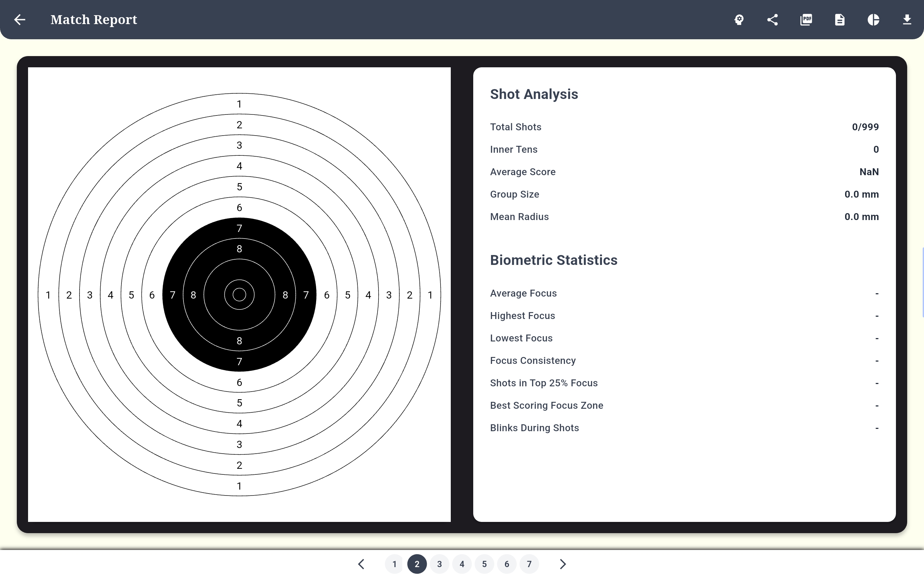Click the bullseye center of the target
924x578 pixels.
click(x=239, y=295)
